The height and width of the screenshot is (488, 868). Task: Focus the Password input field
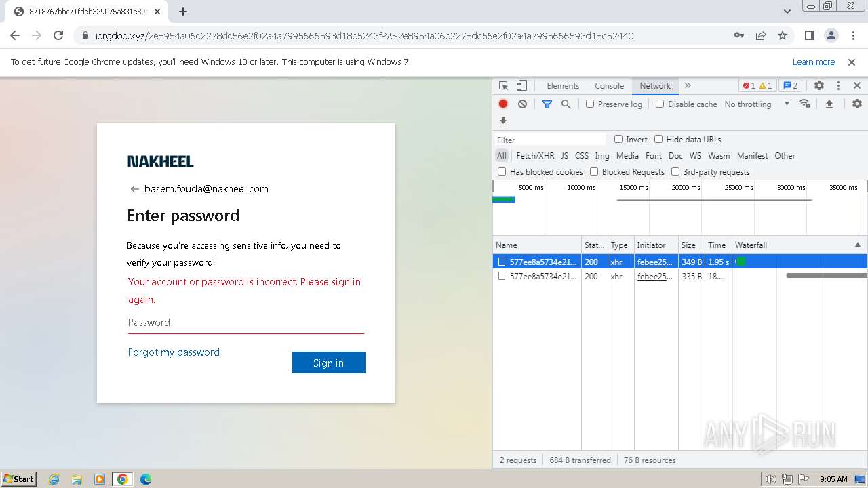click(245, 323)
